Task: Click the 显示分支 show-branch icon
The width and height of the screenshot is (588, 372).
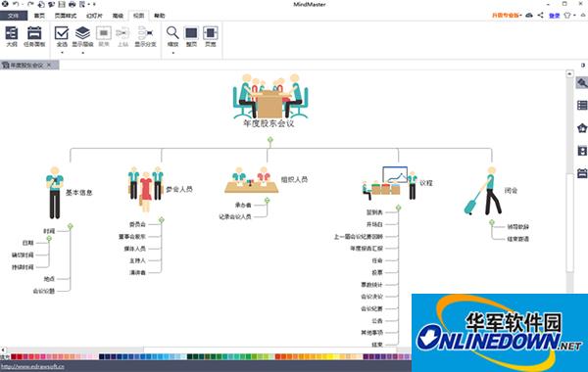Action: click(x=145, y=33)
